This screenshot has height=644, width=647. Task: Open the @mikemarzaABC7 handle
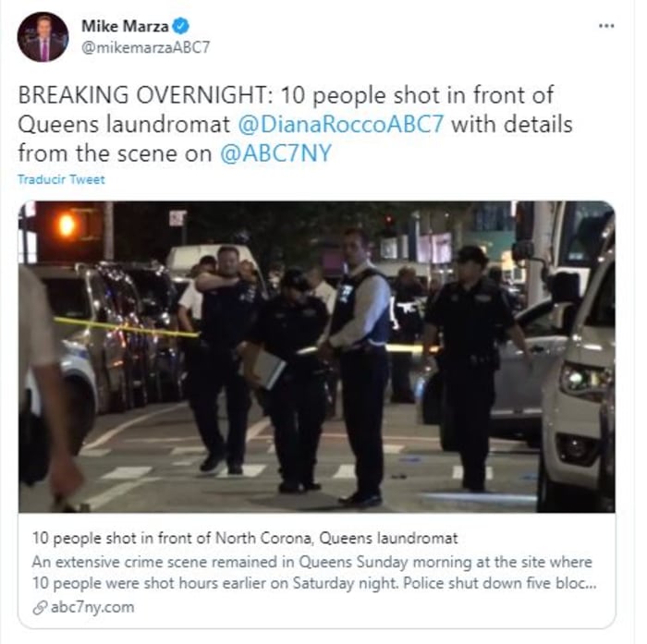pyautogui.click(x=146, y=47)
